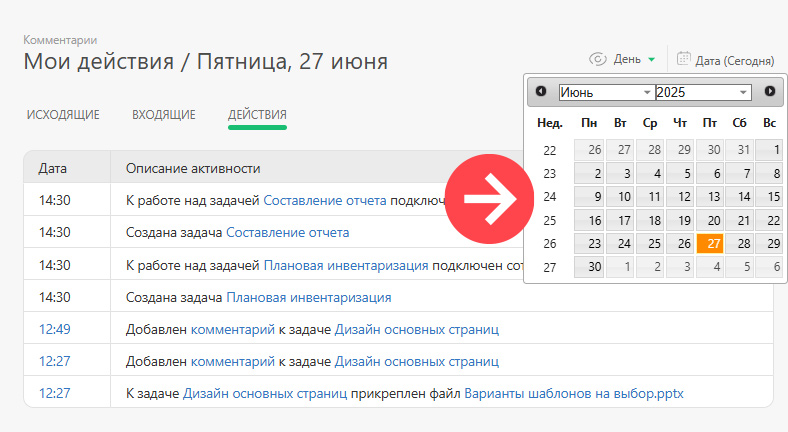
Task: Open the file Варианты шаблонов на выбор.pptx
Action: pyautogui.click(x=574, y=393)
